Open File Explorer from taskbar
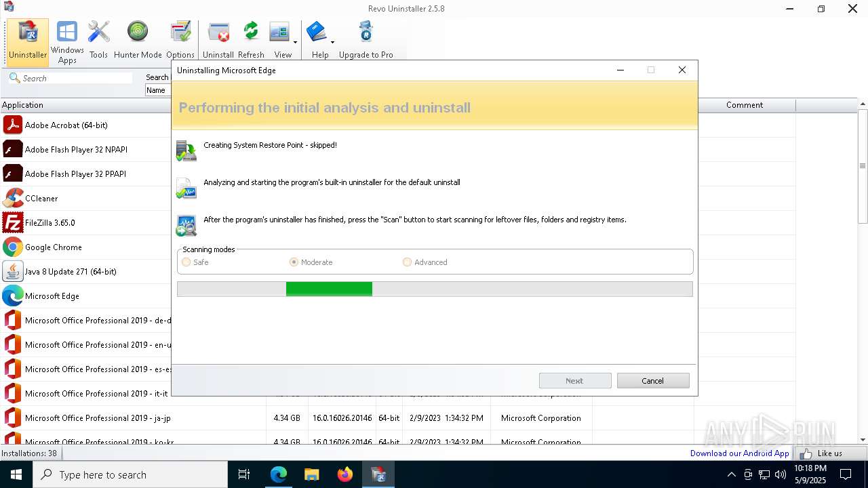The width and height of the screenshot is (868, 488). click(x=311, y=474)
